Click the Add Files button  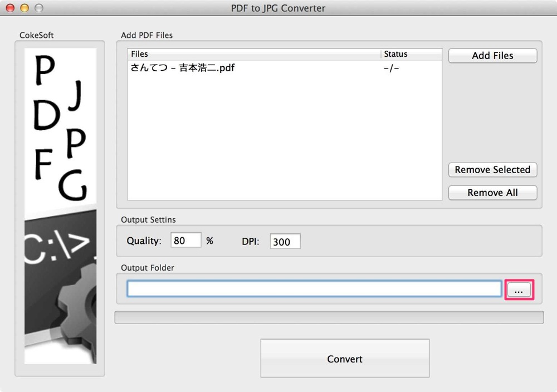492,56
